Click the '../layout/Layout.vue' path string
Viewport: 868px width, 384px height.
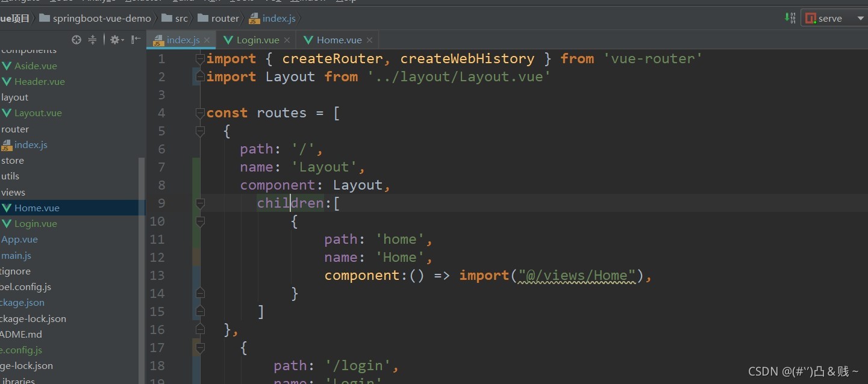459,76
